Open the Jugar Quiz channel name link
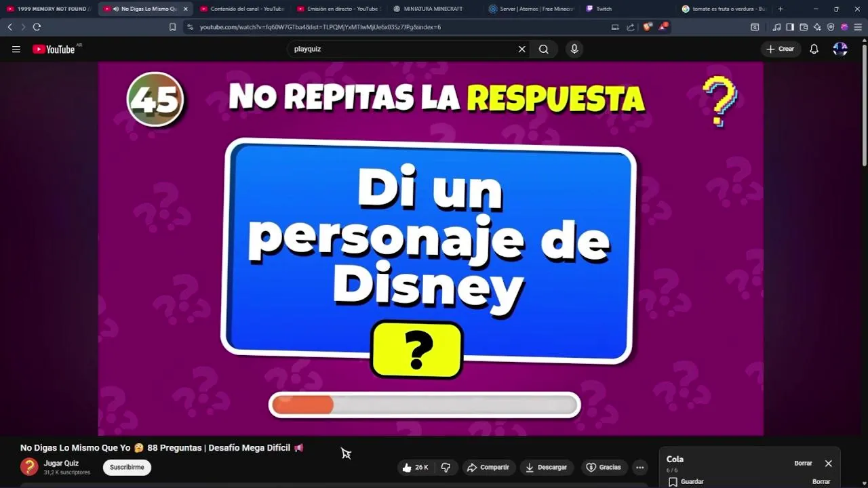Image resolution: width=868 pixels, height=488 pixels. [x=61, y=463]
